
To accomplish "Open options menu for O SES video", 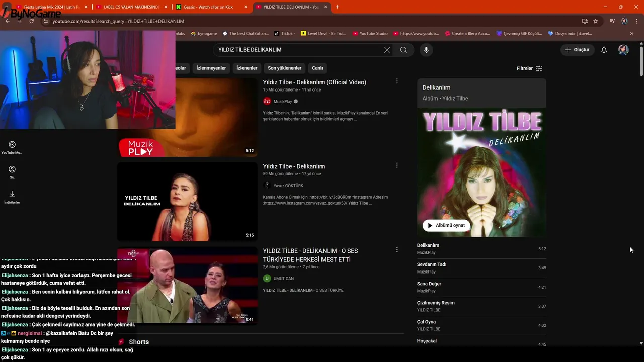I will tap(397, 250).
